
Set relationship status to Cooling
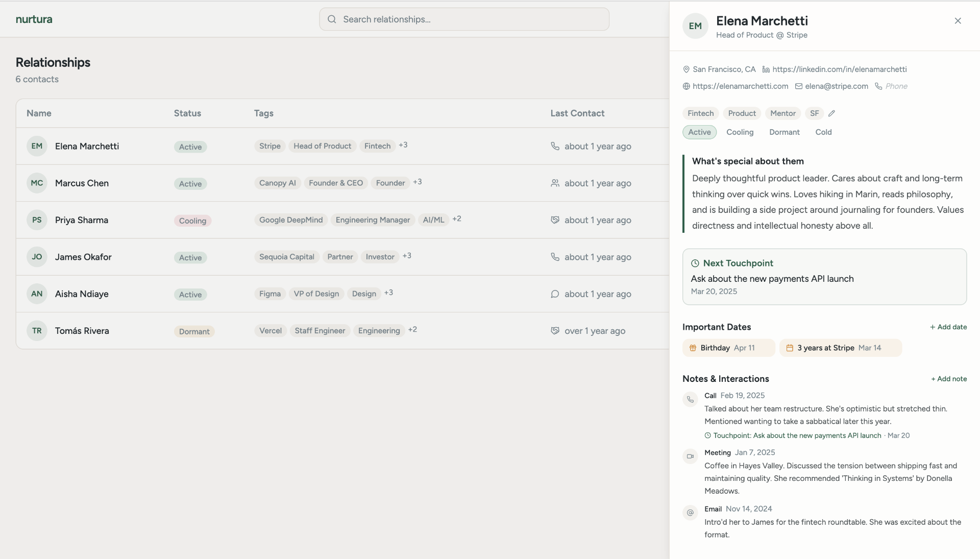[x=740, y=132]
